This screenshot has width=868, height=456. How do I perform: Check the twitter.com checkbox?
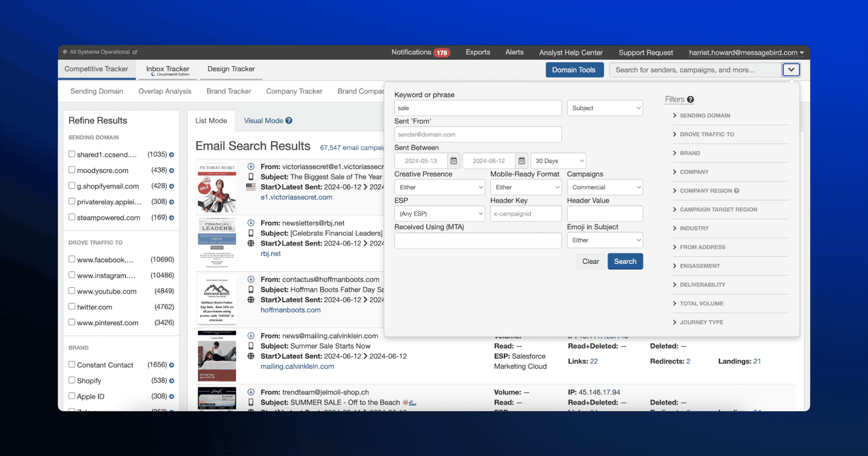tap(72, 307)
